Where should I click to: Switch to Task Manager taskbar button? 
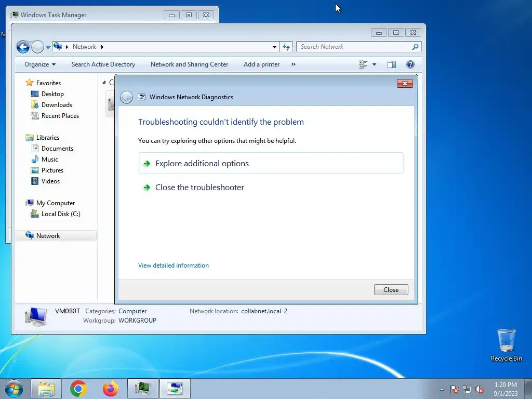tap(143, 389)
